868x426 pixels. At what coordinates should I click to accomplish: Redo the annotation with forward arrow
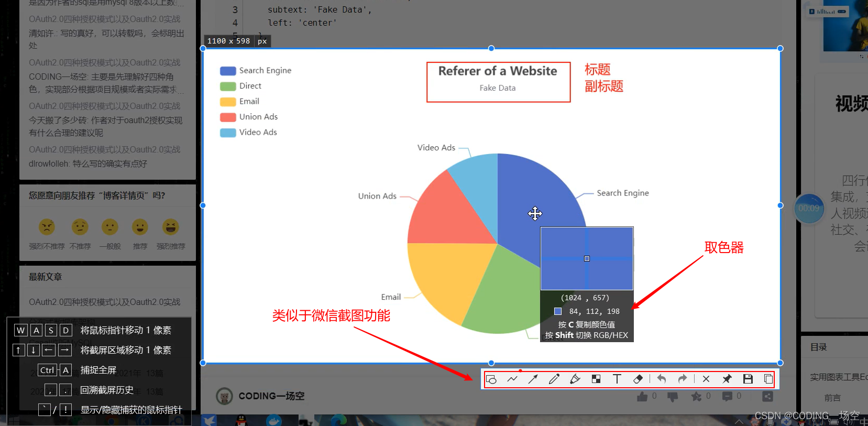683,379
